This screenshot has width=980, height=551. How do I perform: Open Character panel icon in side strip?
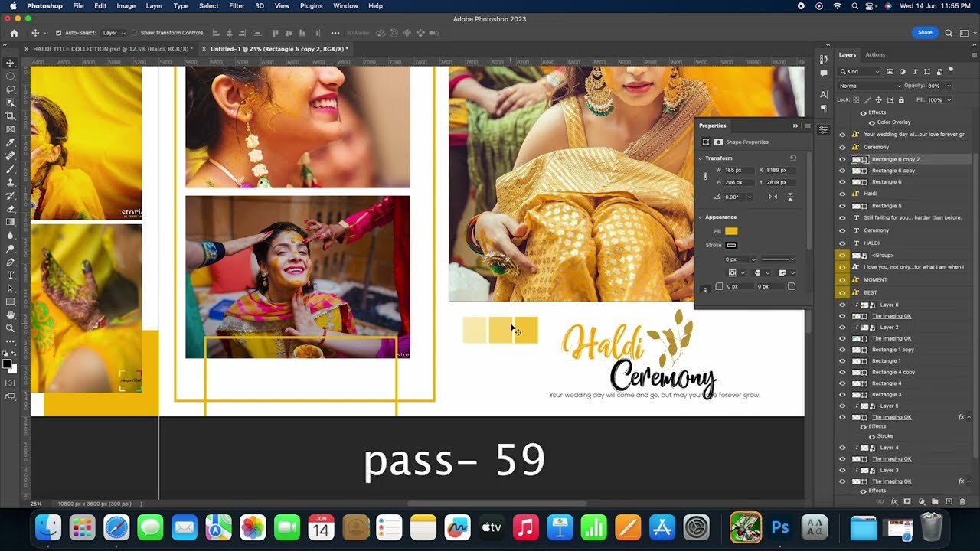823,94
